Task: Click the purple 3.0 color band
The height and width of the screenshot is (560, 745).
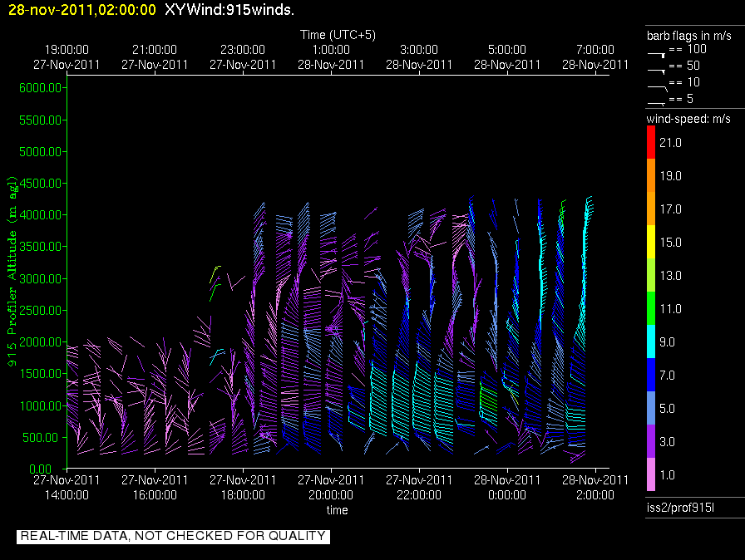Action: tap(650, 441)
